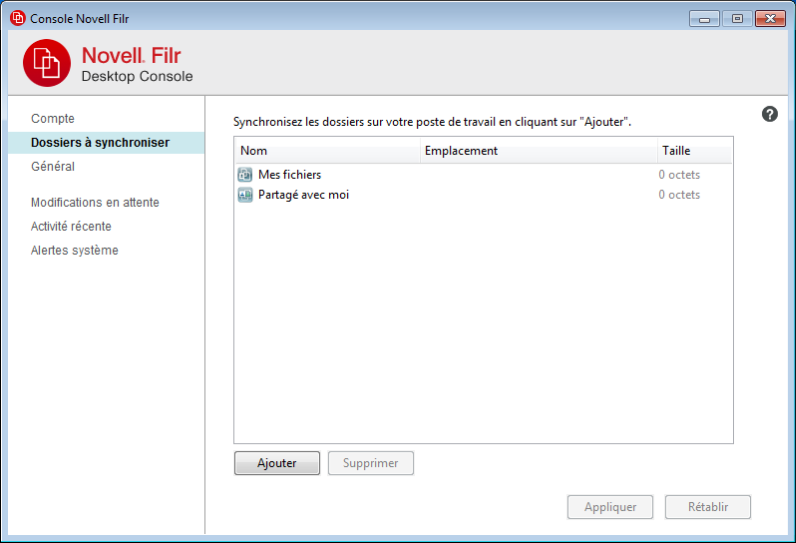Open the Activité récente page
This screenshot has height=543, width=796.
coord(71,227)
